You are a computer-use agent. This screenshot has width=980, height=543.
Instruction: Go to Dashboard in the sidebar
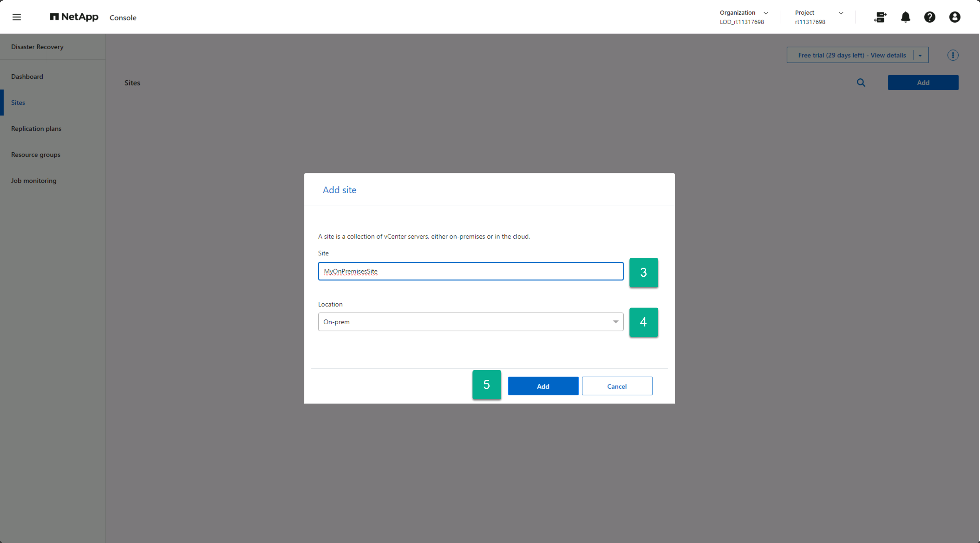click(x=27, y=77)
